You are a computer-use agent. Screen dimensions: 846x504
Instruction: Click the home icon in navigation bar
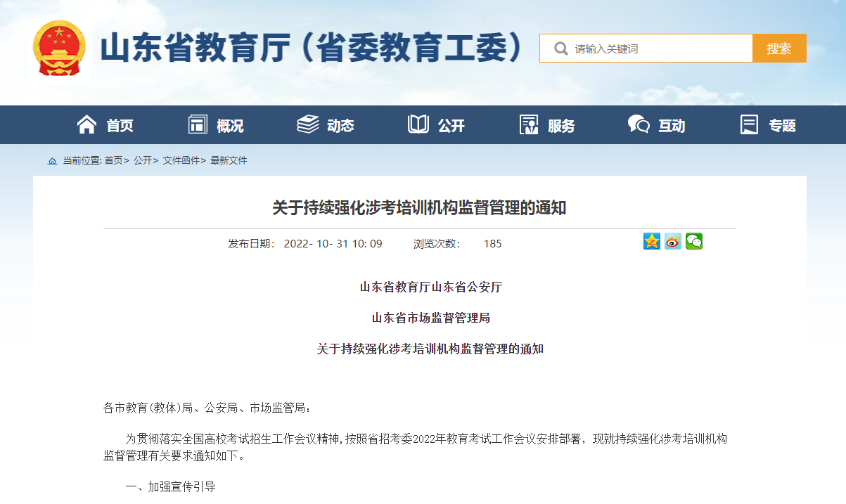pos(86,124)
